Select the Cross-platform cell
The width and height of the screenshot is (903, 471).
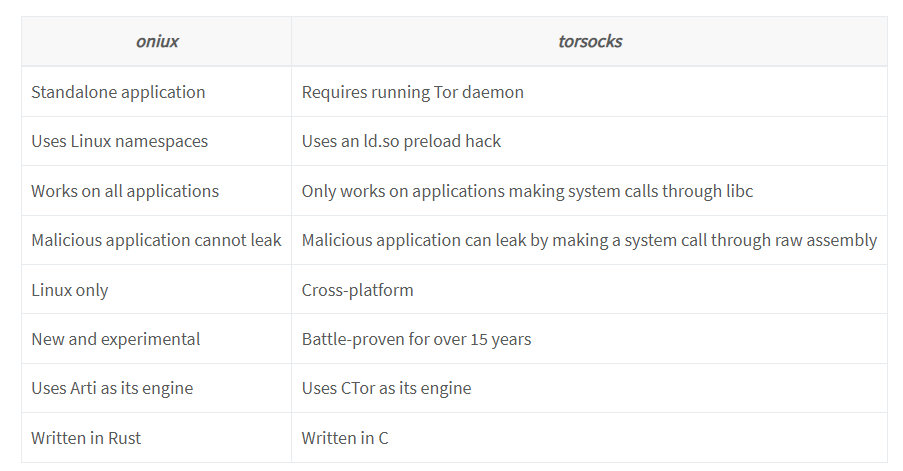pos(357,290)
